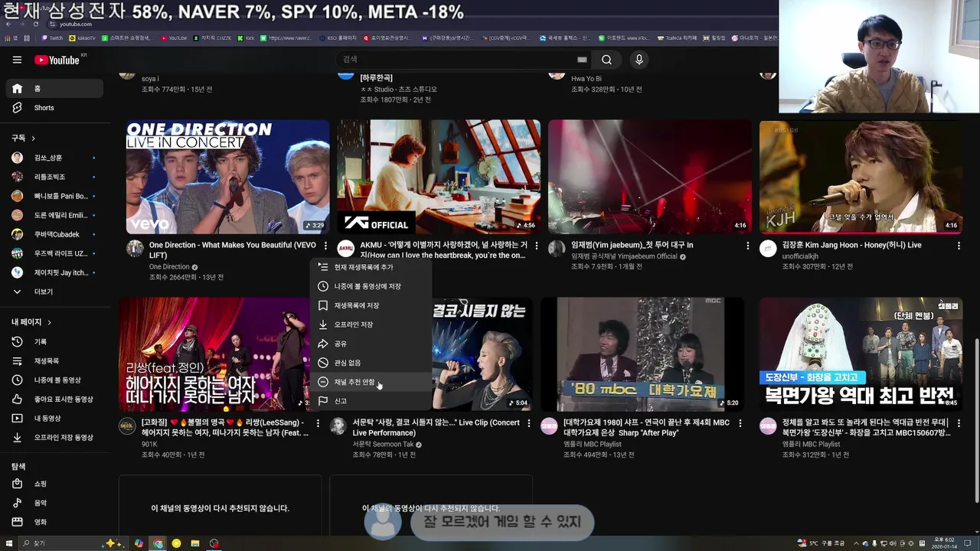
Task: Open 리틀조빅조 subscription channel
Action: click(54, 177)
